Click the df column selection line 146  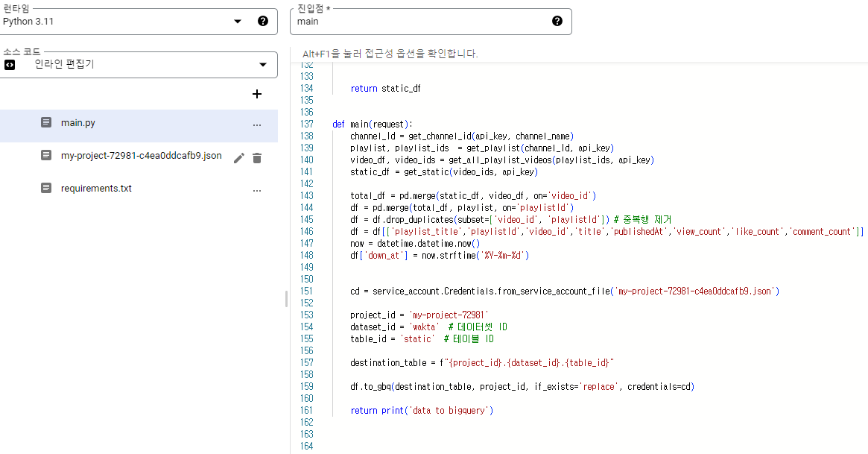click(x=607, y=232)
